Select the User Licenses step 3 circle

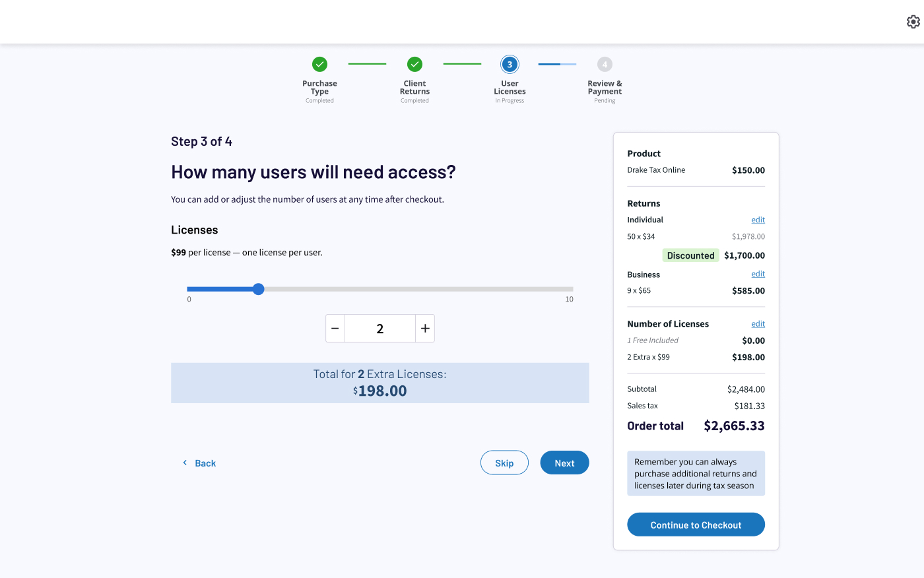(x=510, y=64)
